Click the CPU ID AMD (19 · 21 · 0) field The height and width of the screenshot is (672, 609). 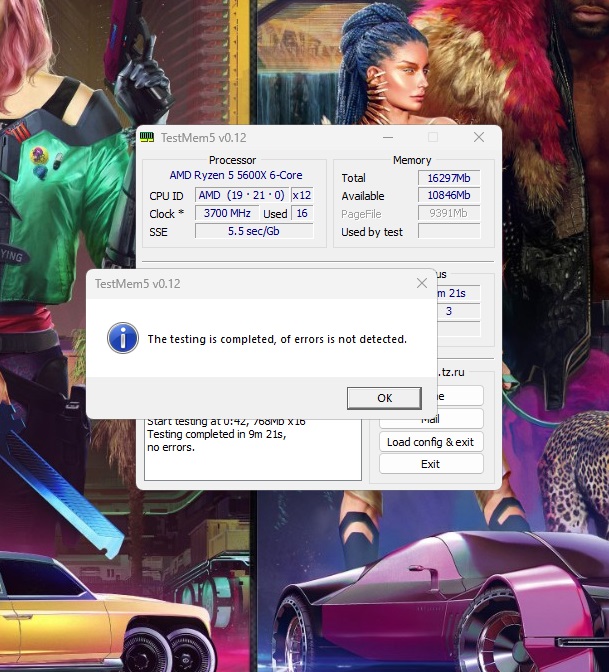[x=242, y=195]
